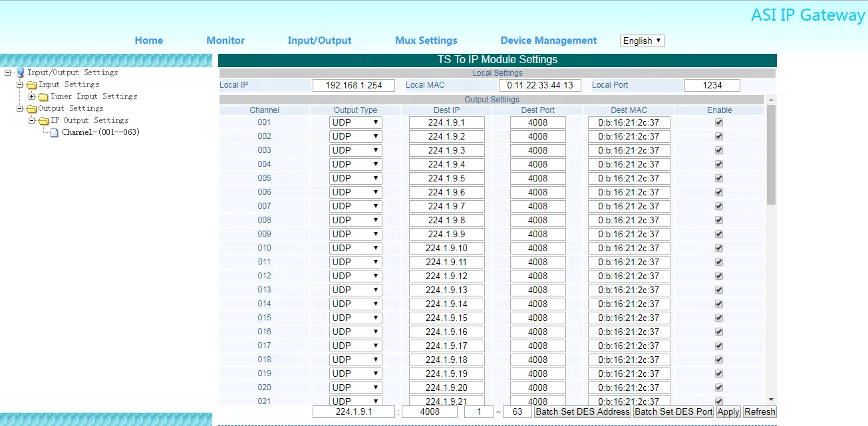Click the channel 019 label
The height and width of the screenshot is (426, 868).
(x=265, y=373)
